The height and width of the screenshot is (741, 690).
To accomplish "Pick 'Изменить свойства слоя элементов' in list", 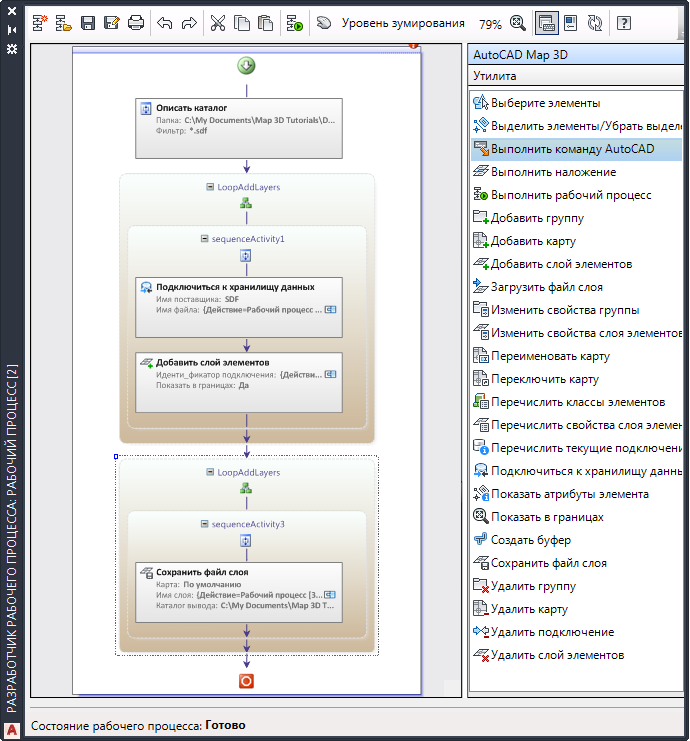I will [x=577, y=333].
